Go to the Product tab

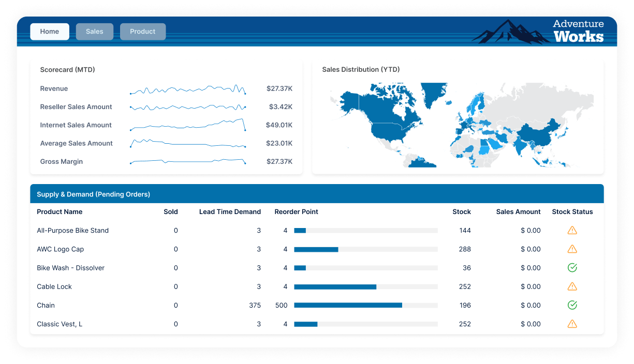(x=143, y=32)
